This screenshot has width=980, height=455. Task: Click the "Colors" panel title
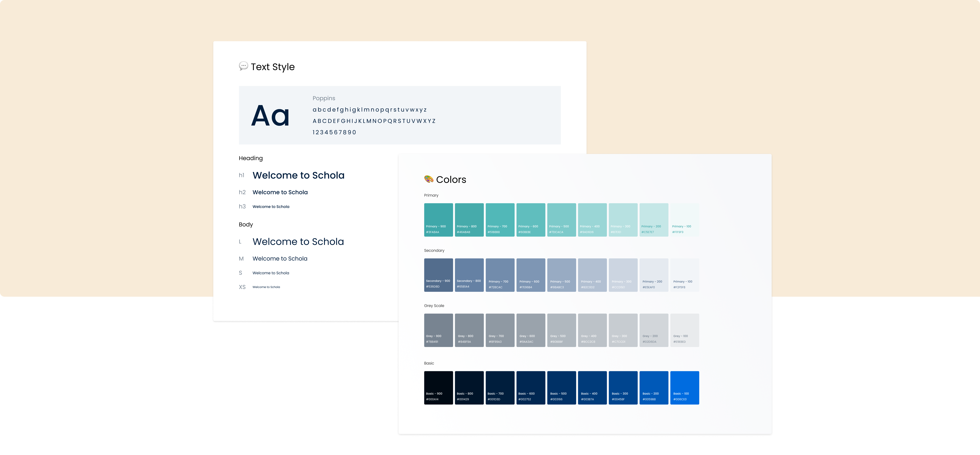pyautogui.click(x=451, y=180)
